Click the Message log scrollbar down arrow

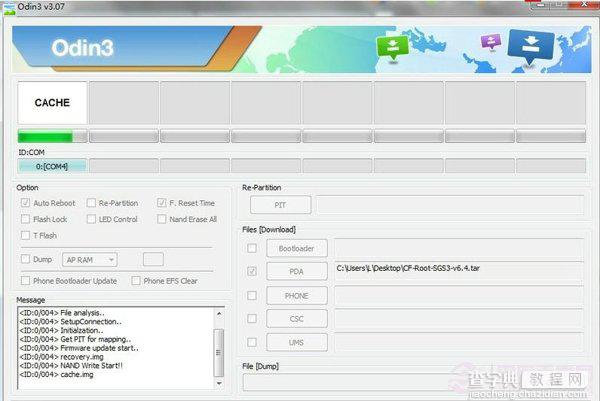pos(219,383)
